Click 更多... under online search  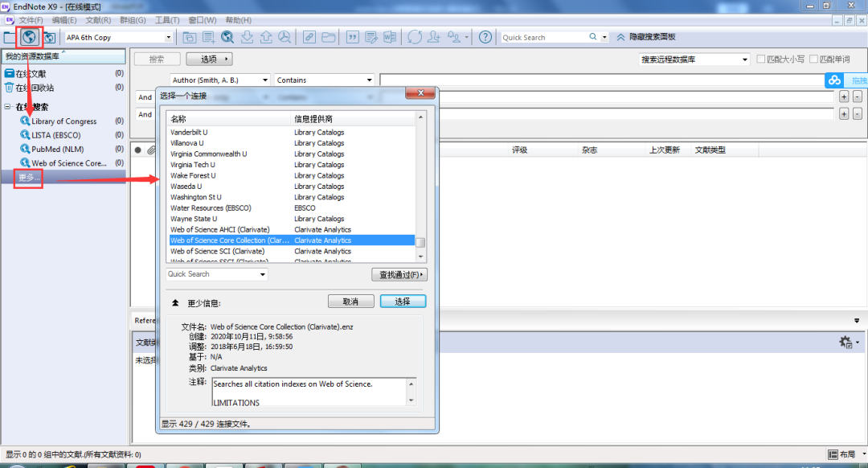[x=29, y=178]
